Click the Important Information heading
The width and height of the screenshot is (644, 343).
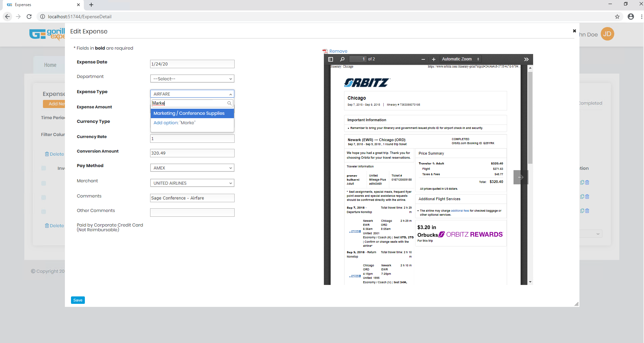coord(366,120)
